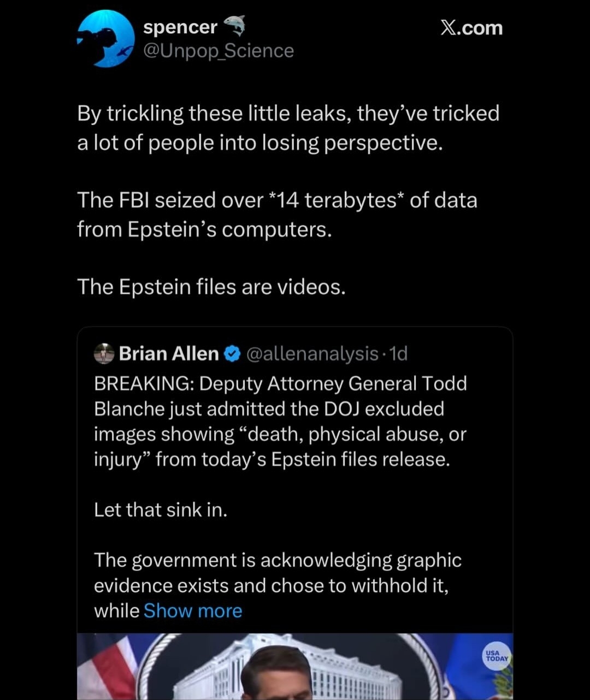The image size is (590, 700).
Task: Open the @allenanalysis handle
Action: [312, 354]
